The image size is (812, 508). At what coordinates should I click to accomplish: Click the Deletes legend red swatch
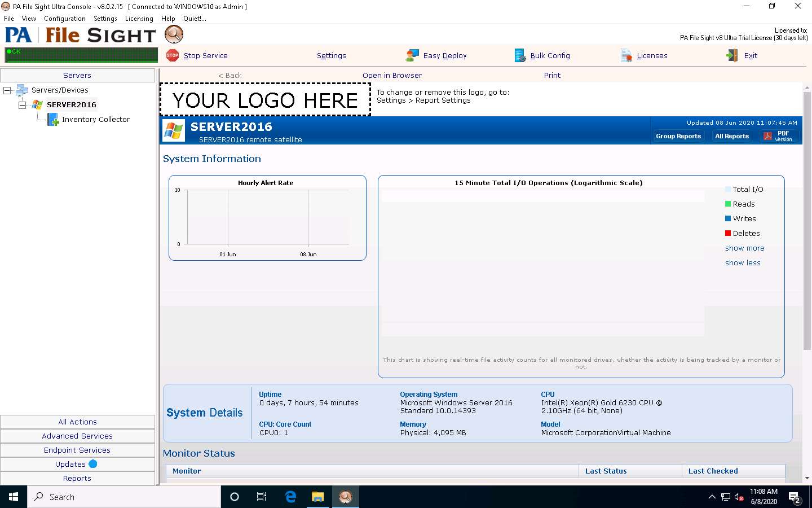728,233
